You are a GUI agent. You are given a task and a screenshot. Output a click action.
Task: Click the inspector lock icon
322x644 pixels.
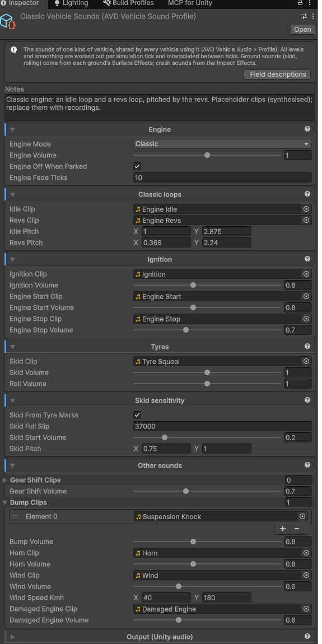(x=300, y=3)
